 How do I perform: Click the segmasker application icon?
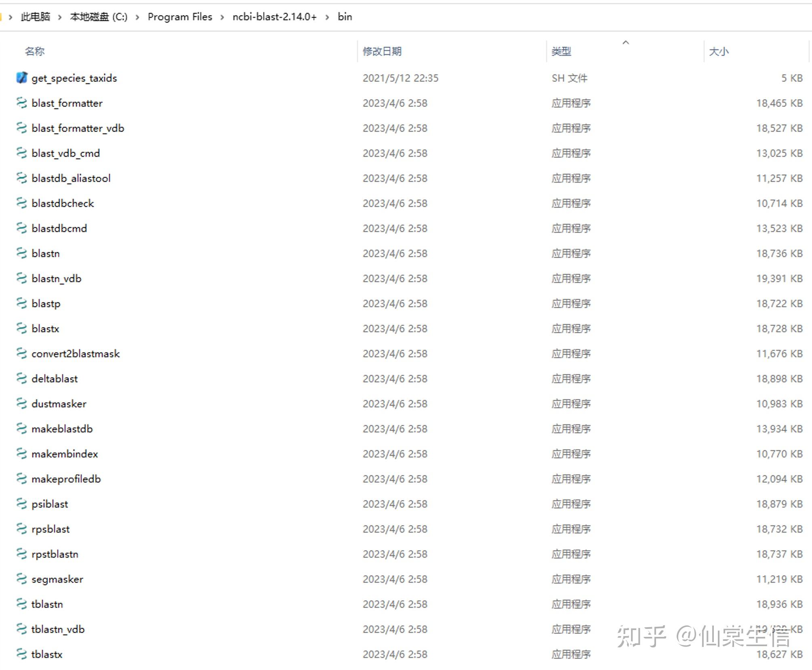coord(21,579)
